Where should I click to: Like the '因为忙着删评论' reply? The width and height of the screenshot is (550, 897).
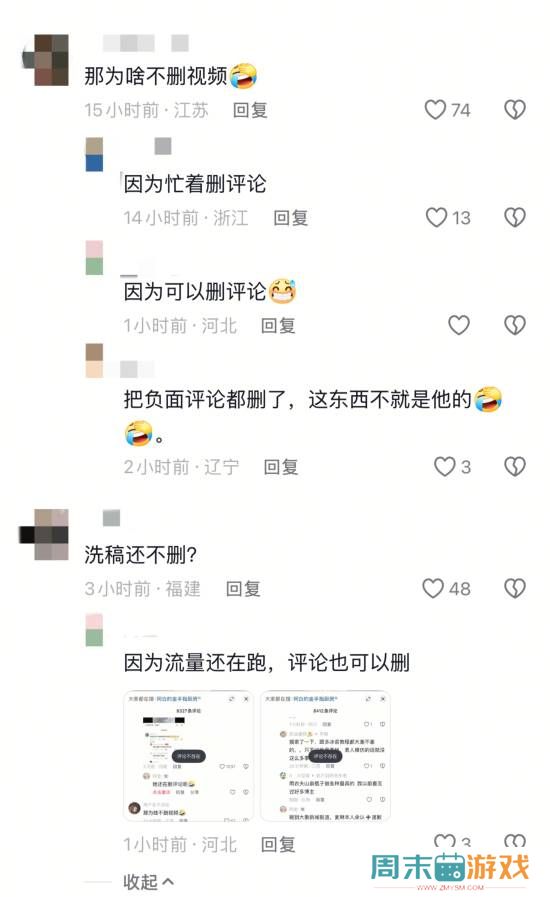(x=436, y=217)
